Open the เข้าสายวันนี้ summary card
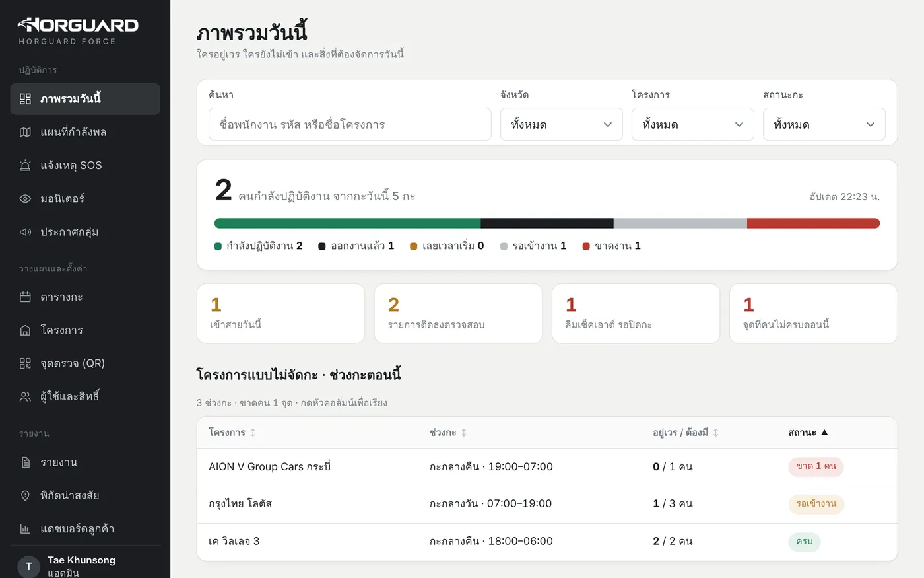 pyautogui.click(x=280, y=314)
